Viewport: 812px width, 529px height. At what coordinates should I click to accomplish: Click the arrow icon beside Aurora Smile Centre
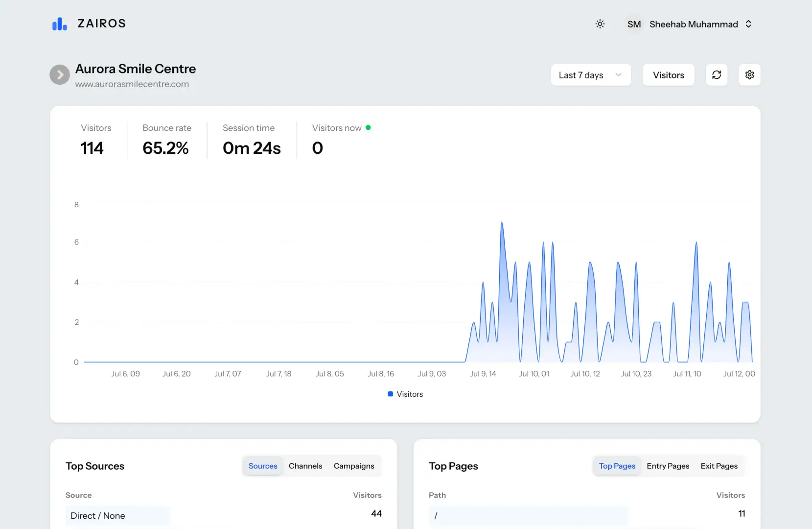59,74
